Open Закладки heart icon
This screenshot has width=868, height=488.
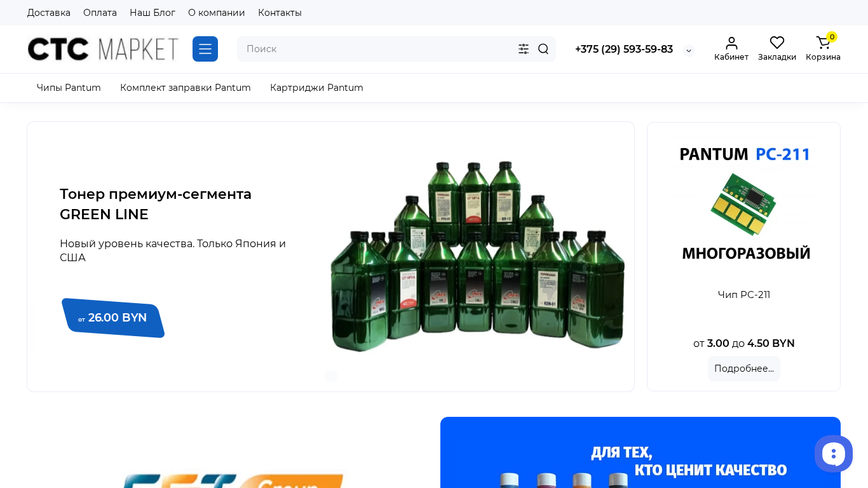point(777,49)
